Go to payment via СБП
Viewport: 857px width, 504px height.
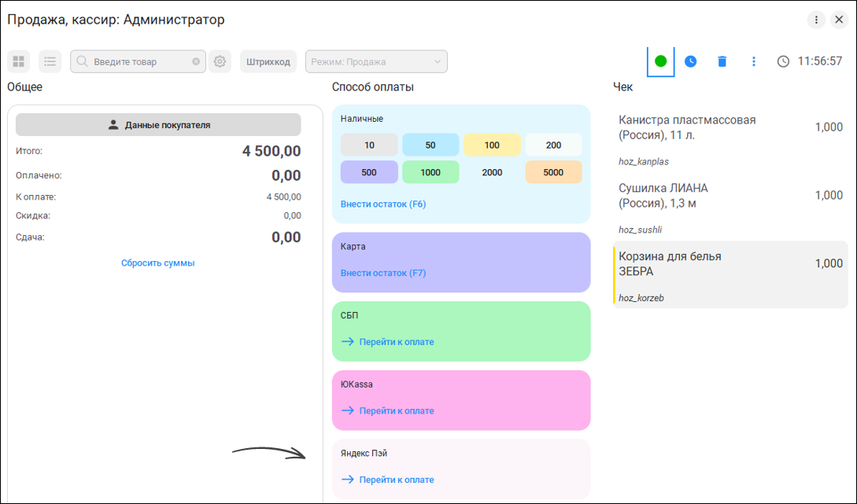pyautogui.click(x=387, y=341)
